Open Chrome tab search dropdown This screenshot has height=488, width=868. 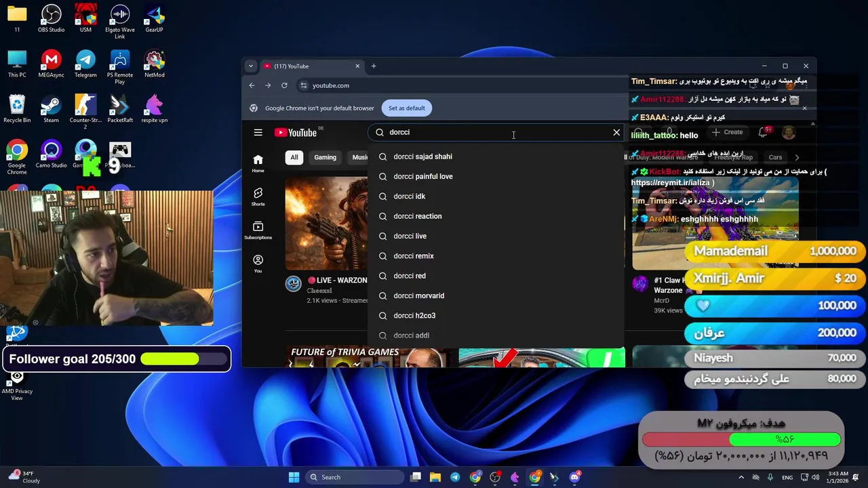251,66
